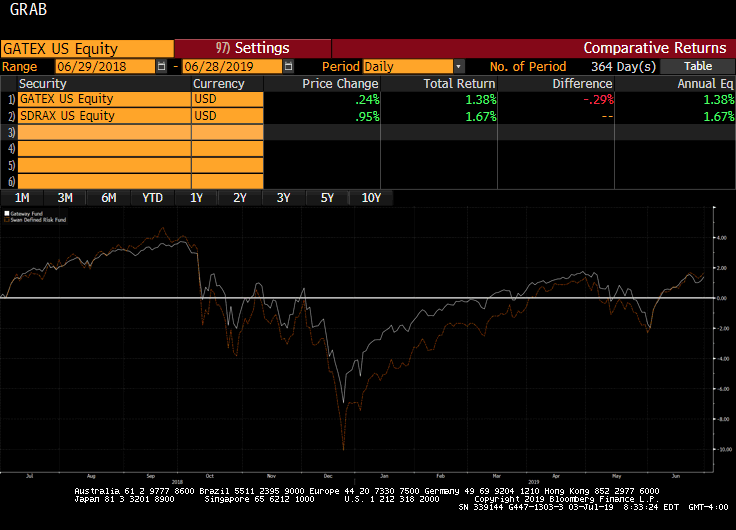Screen dimensions: 736x530
Task: Select the 2Y range tab
Action: coord(240,198)
